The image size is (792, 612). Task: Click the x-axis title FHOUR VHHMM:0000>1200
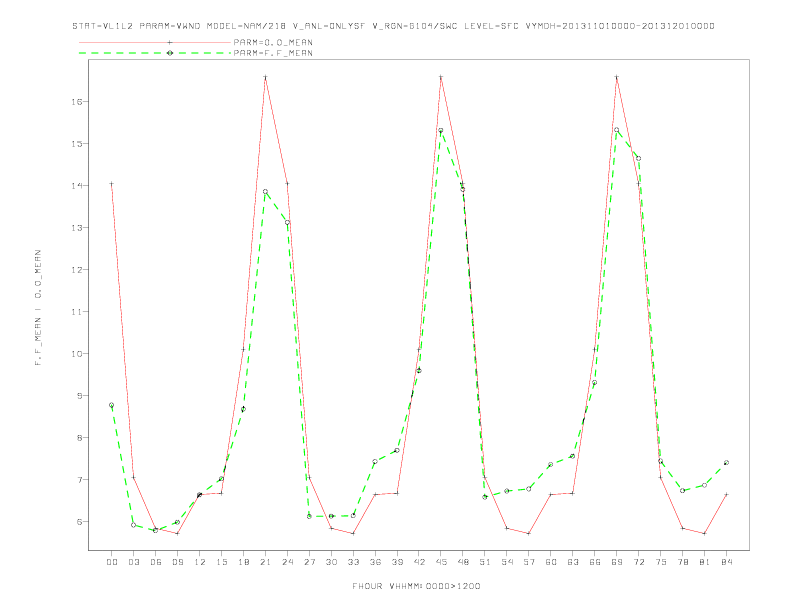coord(416,586)
